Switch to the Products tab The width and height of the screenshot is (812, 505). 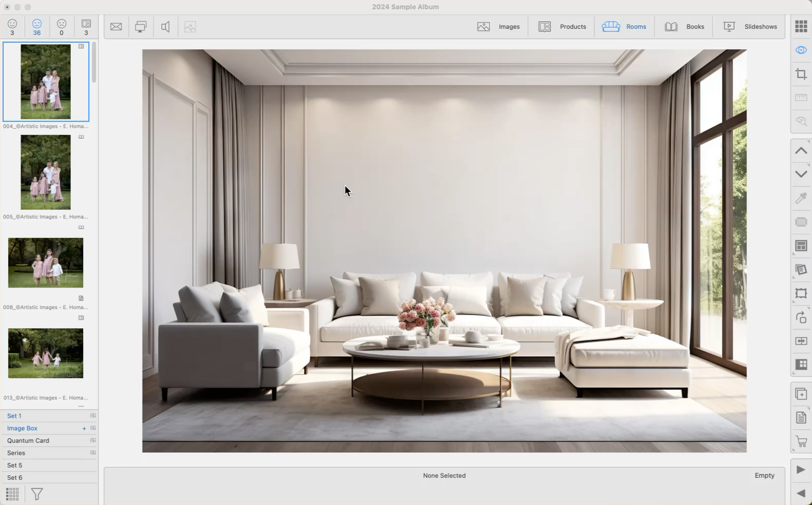(562, 27)
